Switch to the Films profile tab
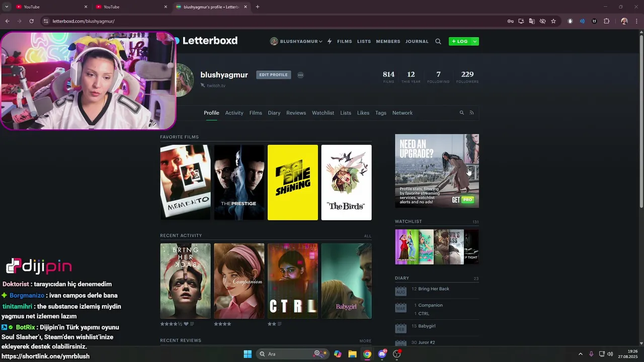Screen dimensions: 644x362 click(256, 113)
